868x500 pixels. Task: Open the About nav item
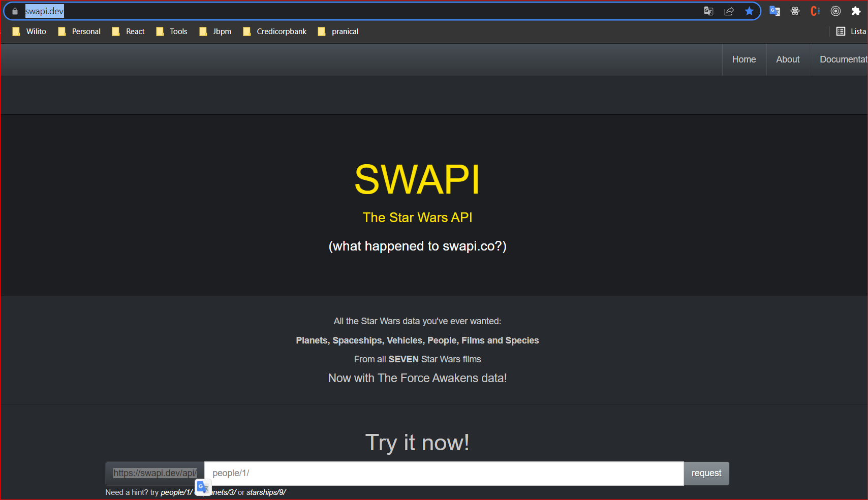tap(788, 59)
